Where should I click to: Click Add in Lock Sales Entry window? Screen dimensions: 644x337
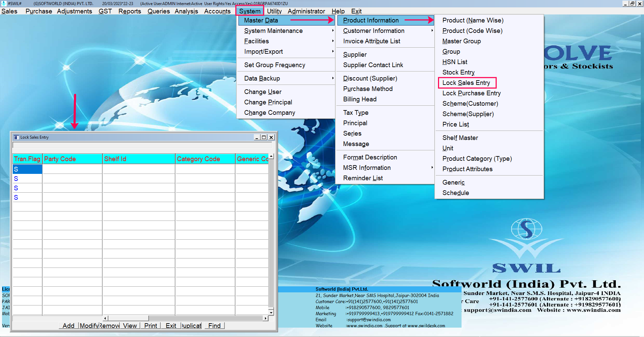pyautogui.click(x=68, y=326)
